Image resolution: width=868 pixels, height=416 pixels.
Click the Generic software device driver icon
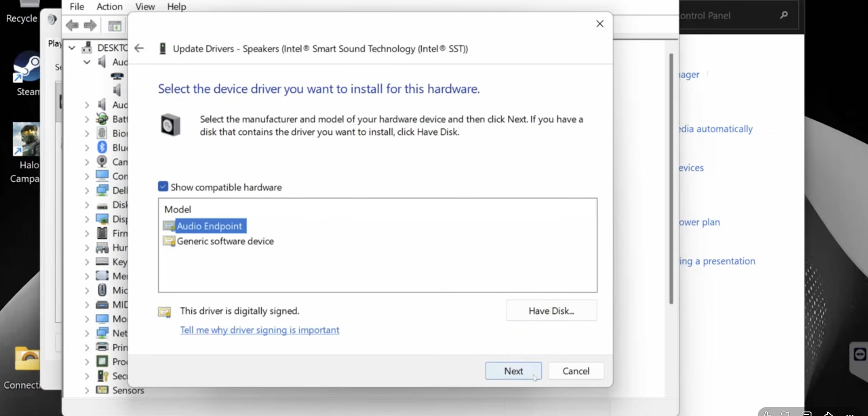click(169, 241)
